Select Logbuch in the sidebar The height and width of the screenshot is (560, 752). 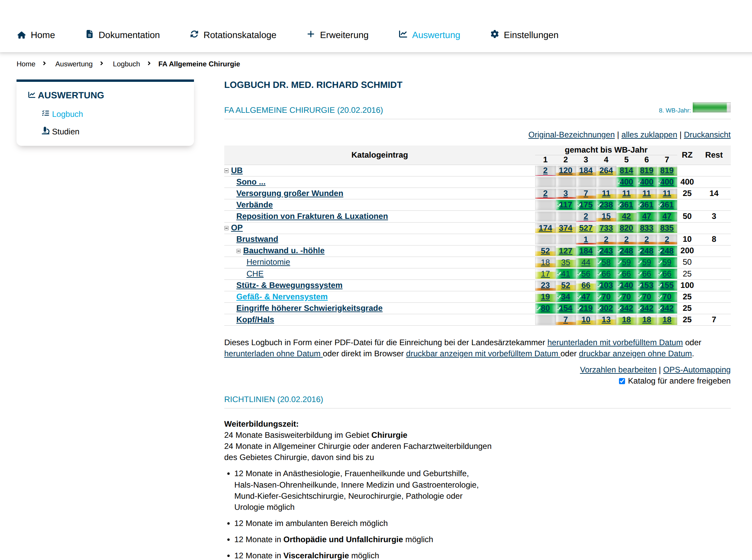(x=67, y=114)
